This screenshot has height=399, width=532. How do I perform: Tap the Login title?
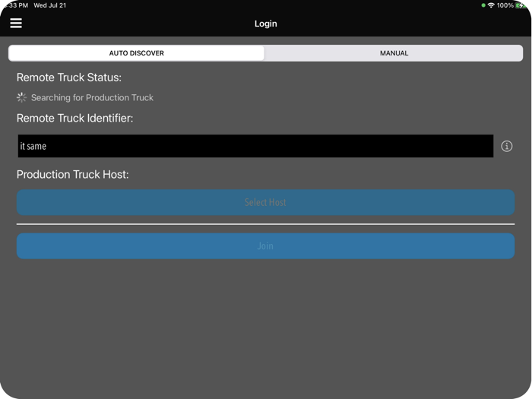coord(266,24)
